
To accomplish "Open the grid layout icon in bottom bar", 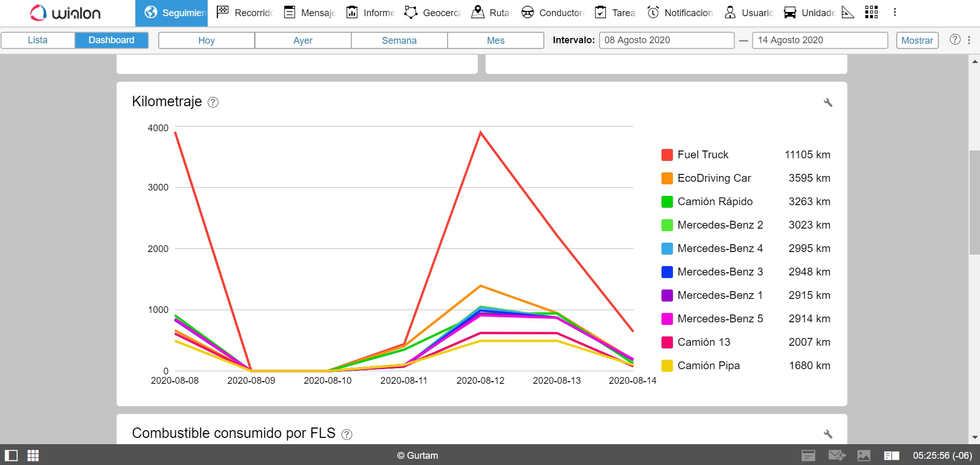I will click(33, 456).
